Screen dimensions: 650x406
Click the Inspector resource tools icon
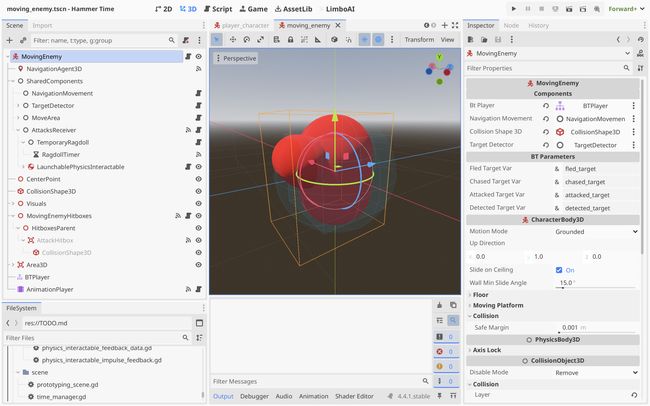click(x=512, y=39)
